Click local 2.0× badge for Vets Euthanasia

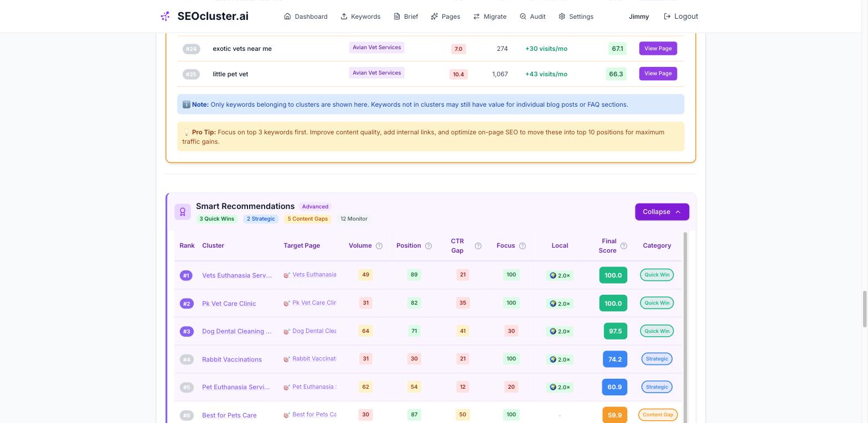[560, 275]
